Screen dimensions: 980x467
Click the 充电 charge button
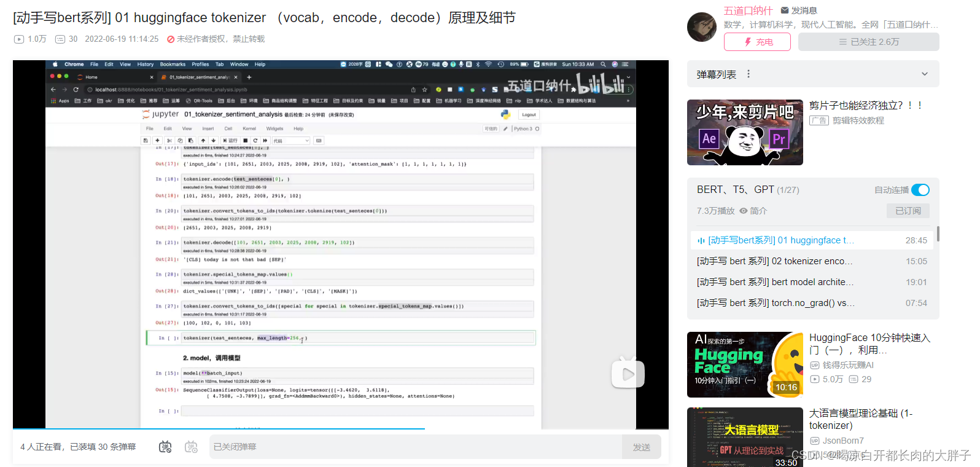(x=756, y=42)
